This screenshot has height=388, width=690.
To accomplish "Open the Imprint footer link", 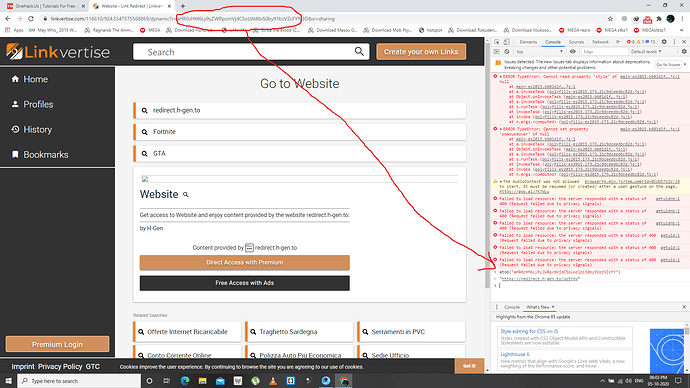I will (x=23, y=366).
